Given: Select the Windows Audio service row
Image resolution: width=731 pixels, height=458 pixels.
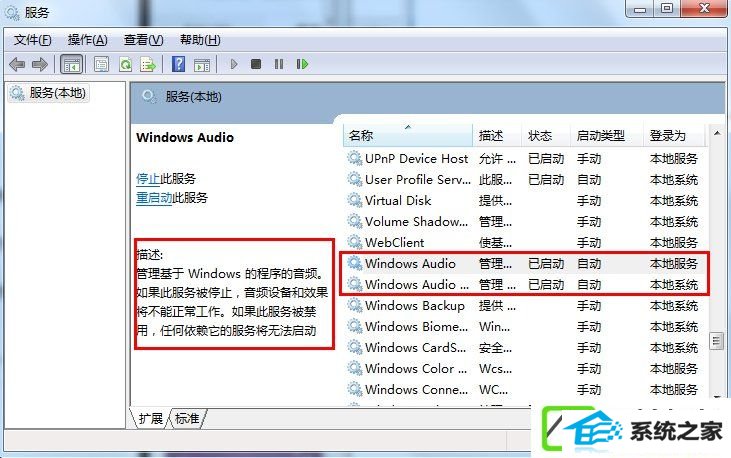Looking at the screenshot, I should coord(524,264).
